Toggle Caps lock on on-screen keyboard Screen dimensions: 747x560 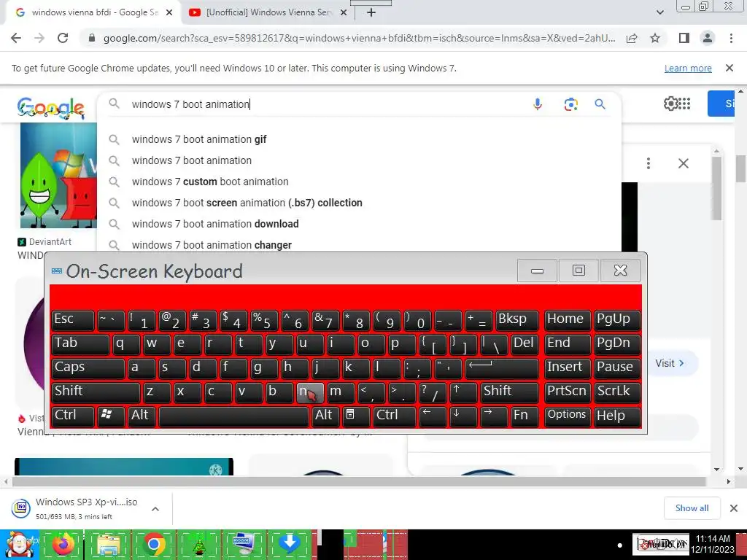pos(88,367)
